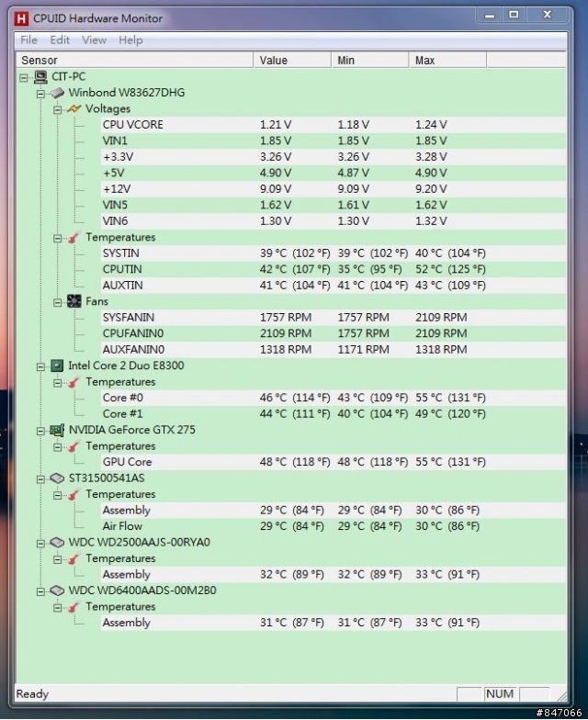Click the WDC WD6400AADS drive icon
This screenshot has height=720, width=588.
(x=57, y=591)
